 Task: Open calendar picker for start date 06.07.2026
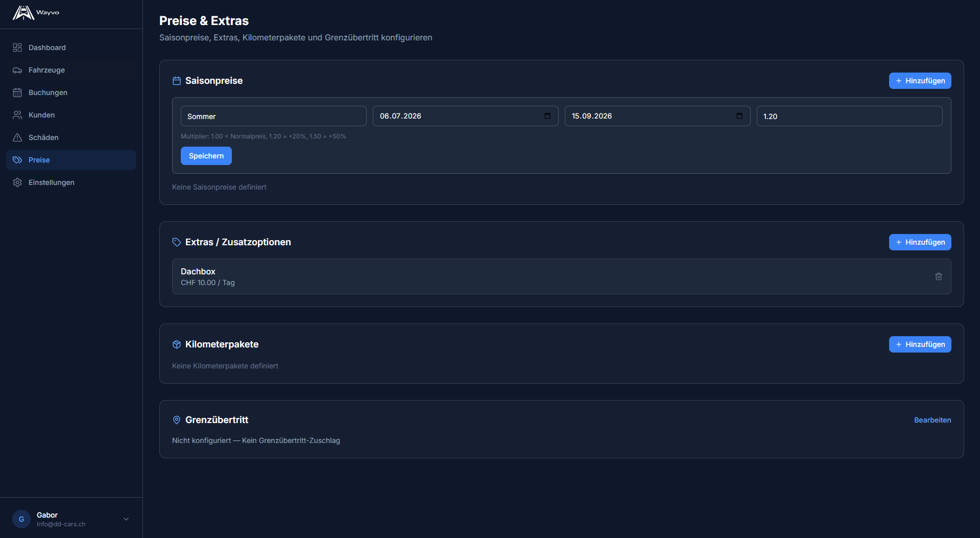click(547, 116)
